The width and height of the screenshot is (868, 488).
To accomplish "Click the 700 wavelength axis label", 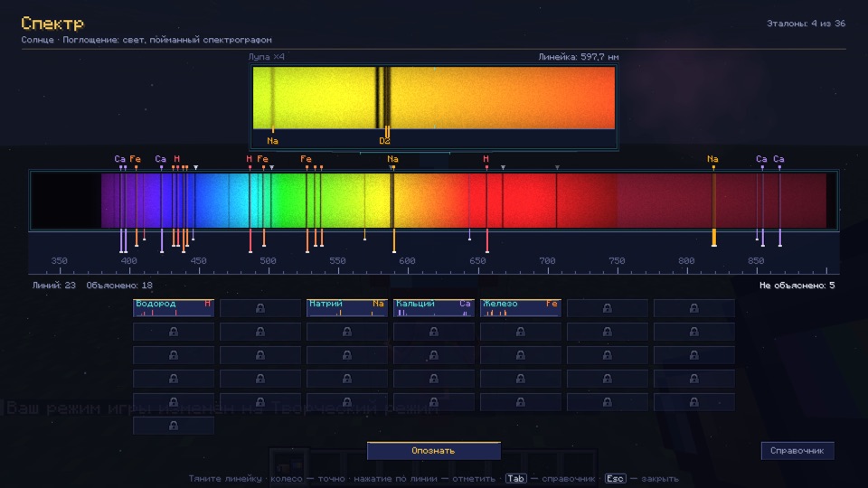I will click(x=547, y=260).
